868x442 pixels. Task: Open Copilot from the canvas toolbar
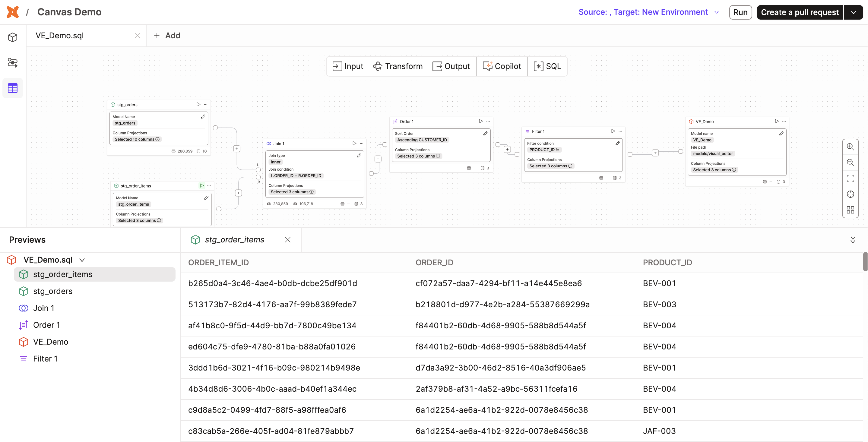click(502, 66)
